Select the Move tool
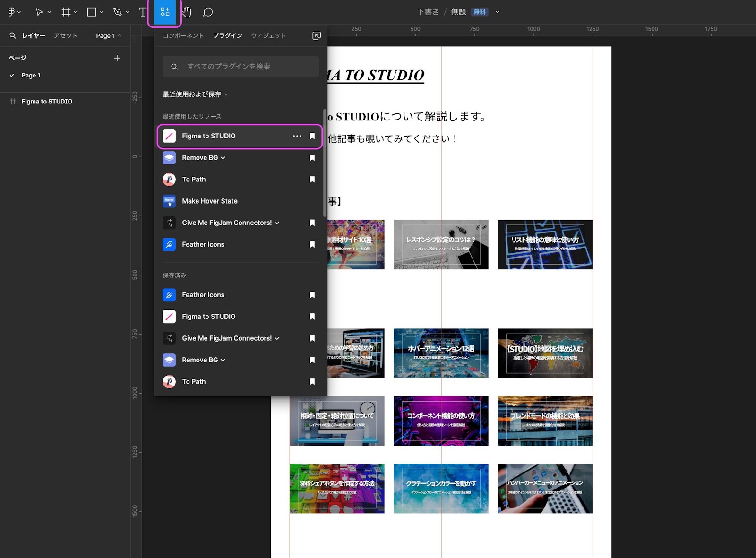The width and height of the screenshot is (756, 558). tap(39, 12)
